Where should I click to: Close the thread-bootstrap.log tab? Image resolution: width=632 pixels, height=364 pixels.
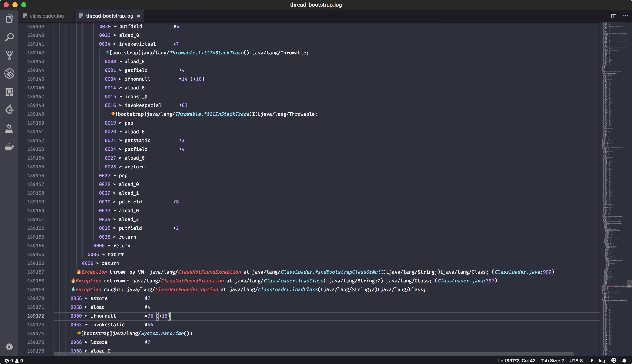[138, 16]
